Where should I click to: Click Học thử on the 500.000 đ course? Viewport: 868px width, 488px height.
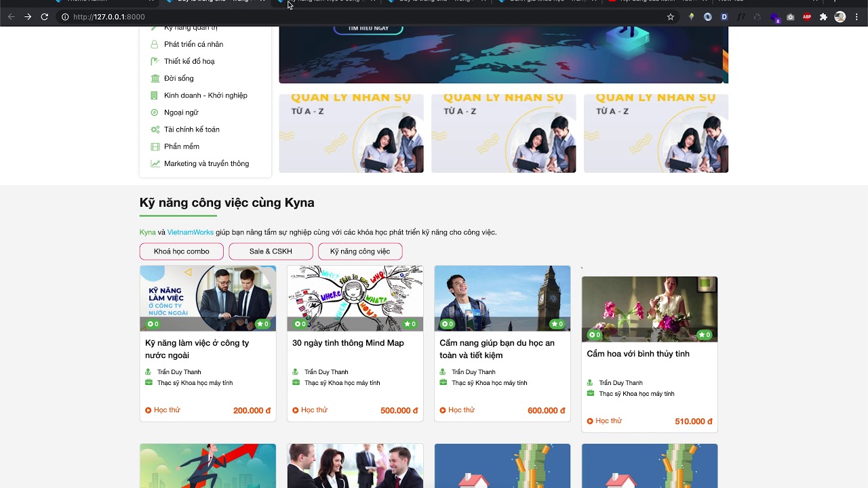310,410
